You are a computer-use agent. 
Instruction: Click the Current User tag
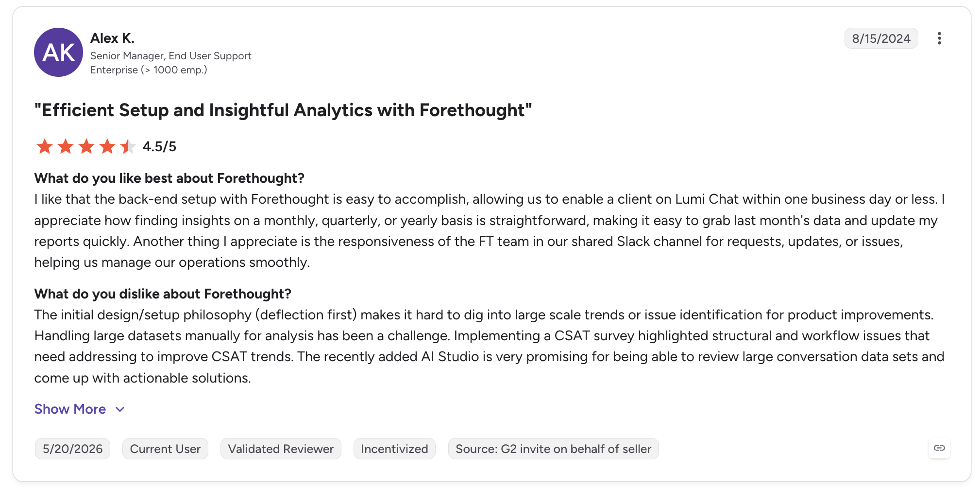tap(165, 449)
